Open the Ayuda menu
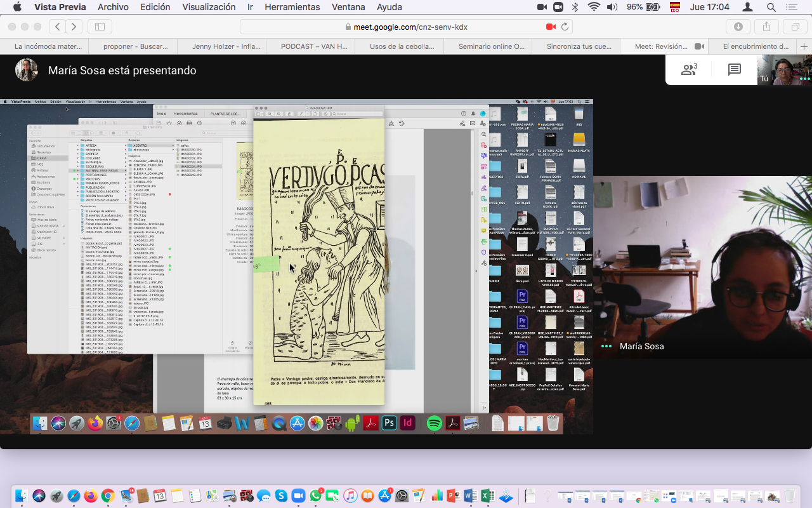 click(390, 7)
